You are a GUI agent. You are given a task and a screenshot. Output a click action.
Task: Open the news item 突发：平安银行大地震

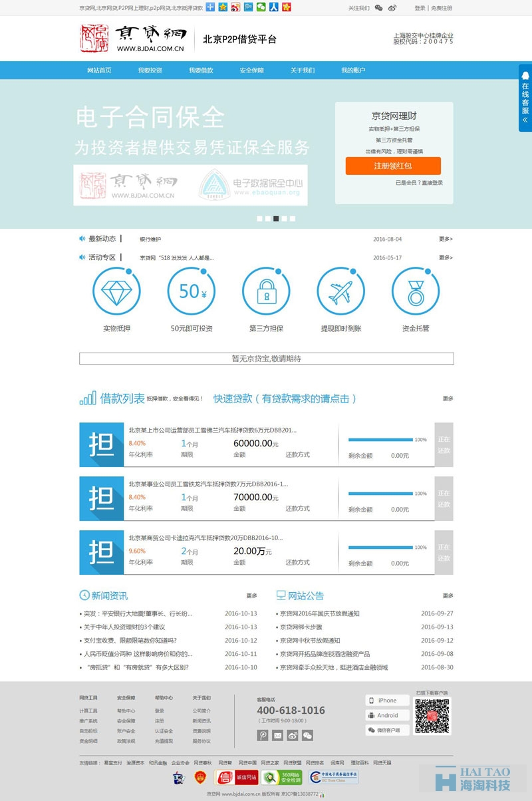138,613
